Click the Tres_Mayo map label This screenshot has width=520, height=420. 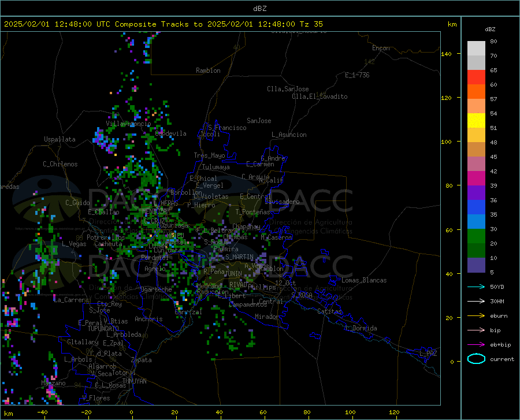pyautogui.click(x=209, y=155)
